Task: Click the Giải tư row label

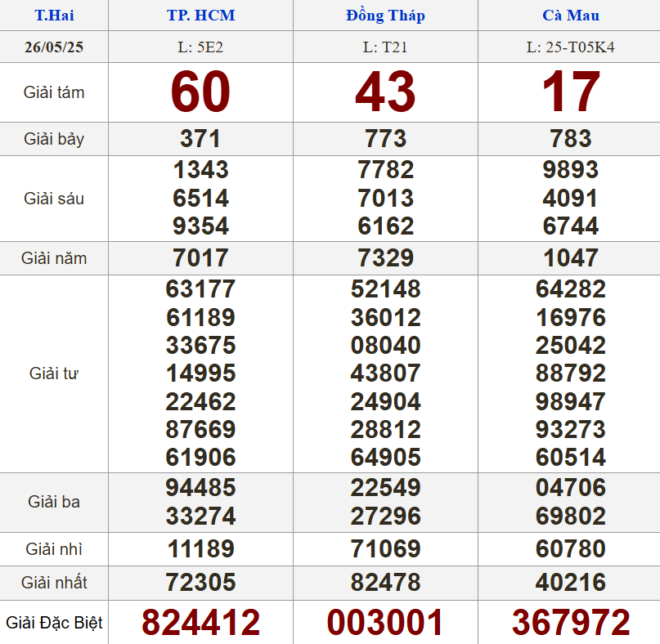Action: click(x=54, y=373)
